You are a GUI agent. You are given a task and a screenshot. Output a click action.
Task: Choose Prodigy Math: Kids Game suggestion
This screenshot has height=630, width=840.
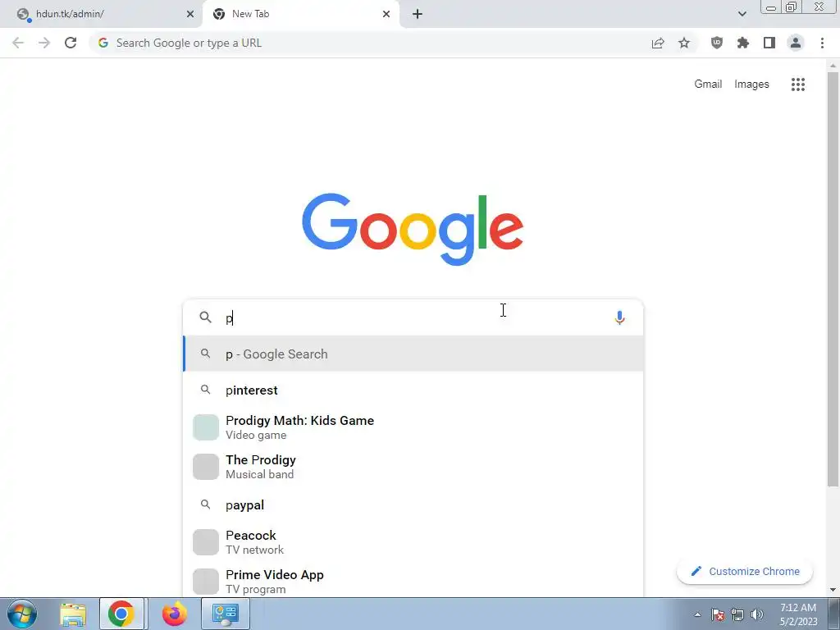click(413, 427)
